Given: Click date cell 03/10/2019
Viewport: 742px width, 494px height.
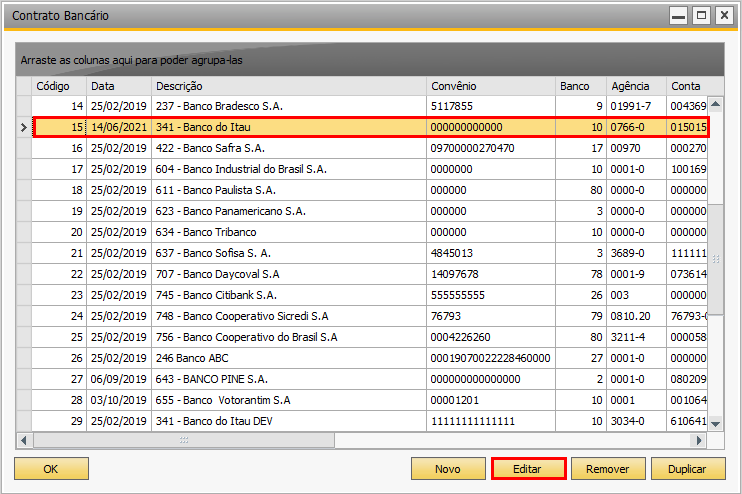Looking at the screenshot, I should pyautogui.click(x=119, y=400).
